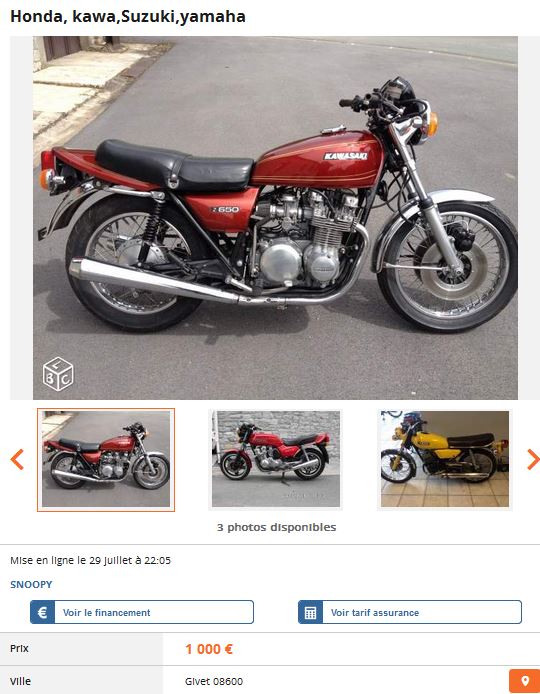
Task: Open 'Voir tarif assurance' button
Action: tap(410, 612)
